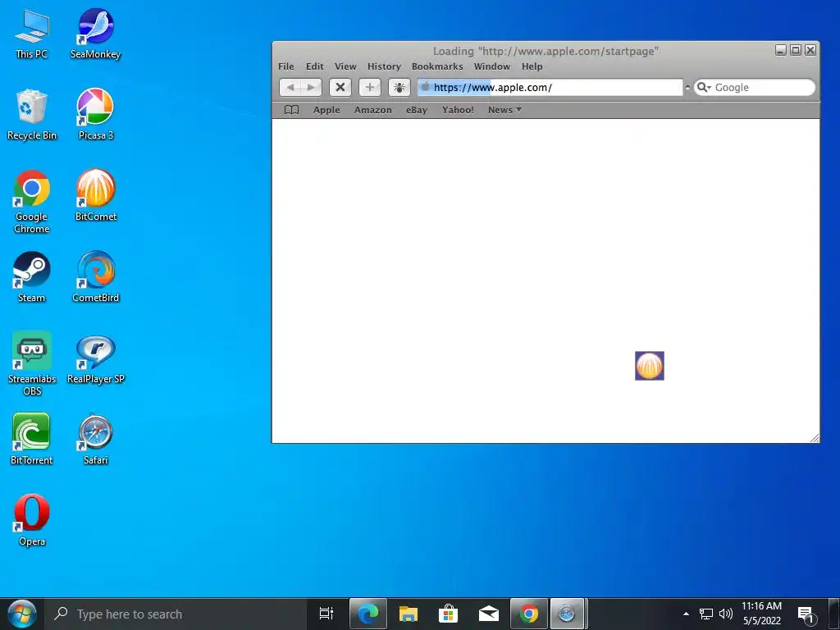Click the eBay bookmark link
This screenshot has width=840, height=630.
click(x=416, y=110)
